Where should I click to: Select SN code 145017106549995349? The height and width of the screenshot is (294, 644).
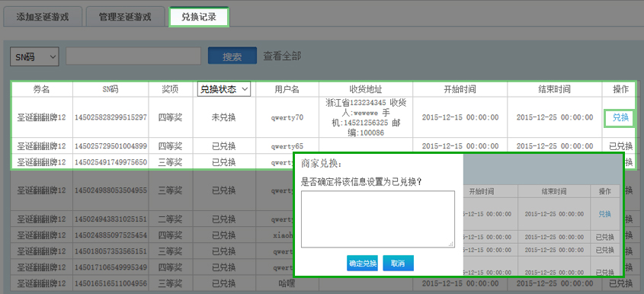click(x=111, y=267)
